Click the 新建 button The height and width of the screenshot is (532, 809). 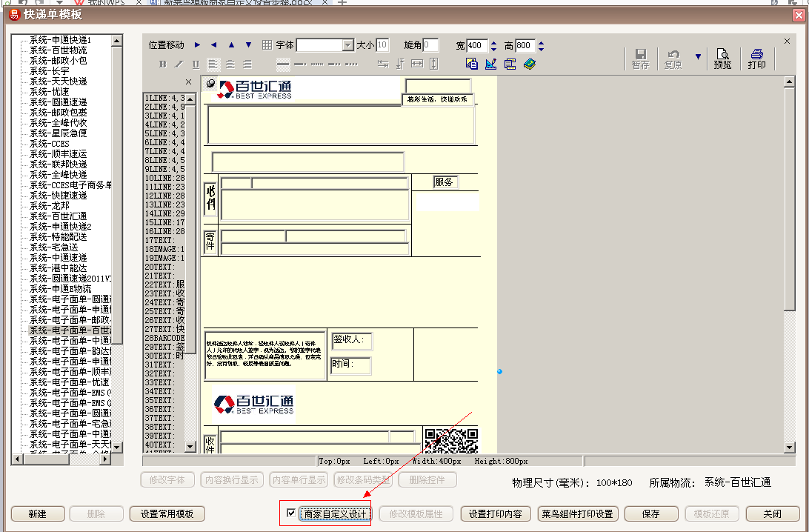point(38,514)
